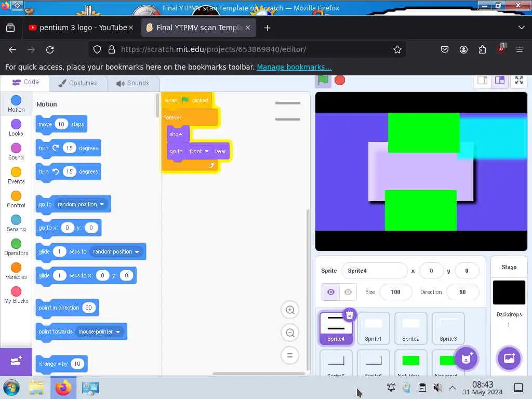The width and height of the screenshot is (532, 399).
Task: Click the move 10 steps value field
Action: [61, 124]
